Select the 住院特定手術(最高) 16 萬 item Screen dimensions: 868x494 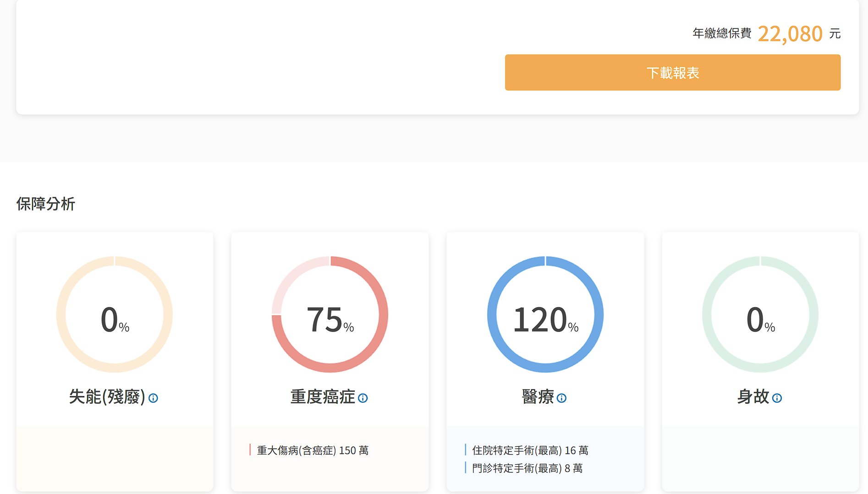point(530,451)
